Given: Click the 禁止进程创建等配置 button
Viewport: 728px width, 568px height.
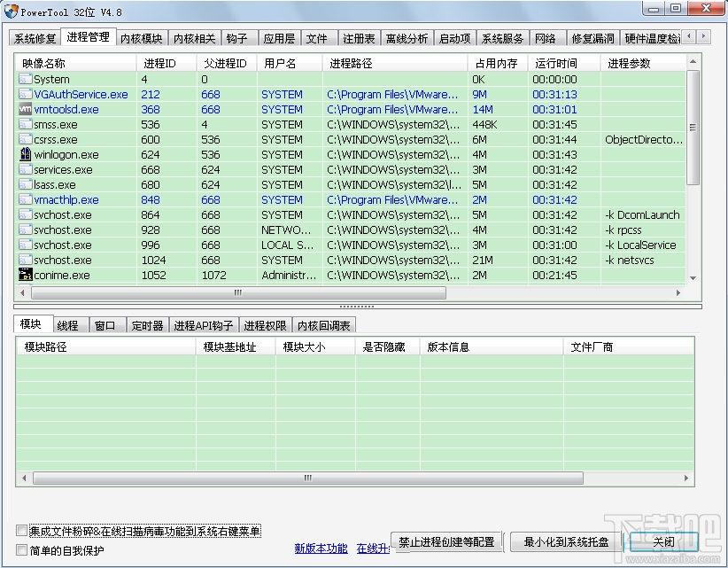Looking at the screenshot, I should [x=445, y=541].
